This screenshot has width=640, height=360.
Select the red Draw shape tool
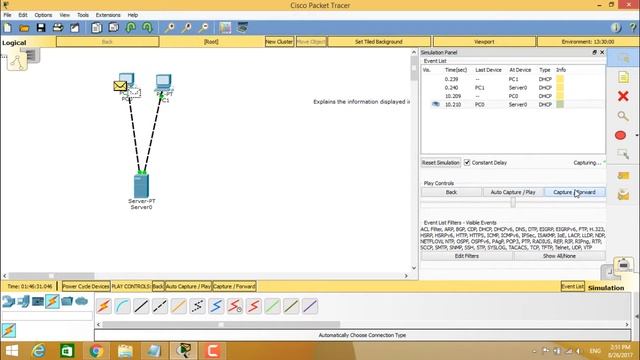click(620, 135)
